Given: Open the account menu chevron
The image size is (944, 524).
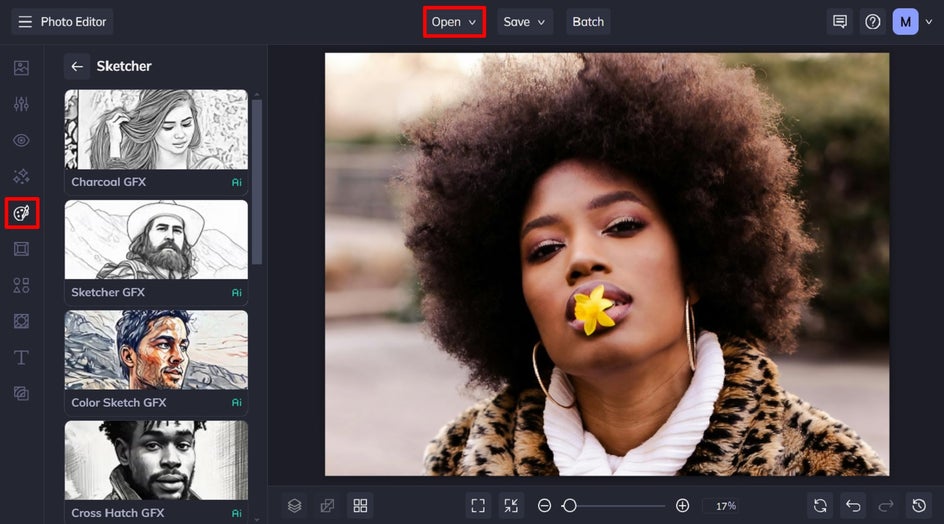Looking at the screenshot, I should pyautogui.click(x=929, y=22).
